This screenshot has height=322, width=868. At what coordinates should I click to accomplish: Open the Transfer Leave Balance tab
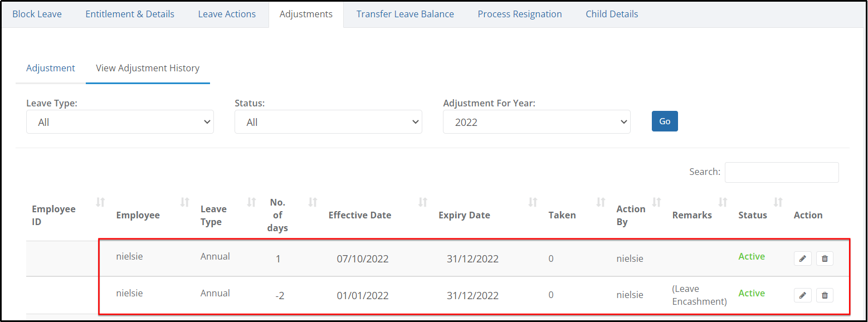[x=405, y=14]
